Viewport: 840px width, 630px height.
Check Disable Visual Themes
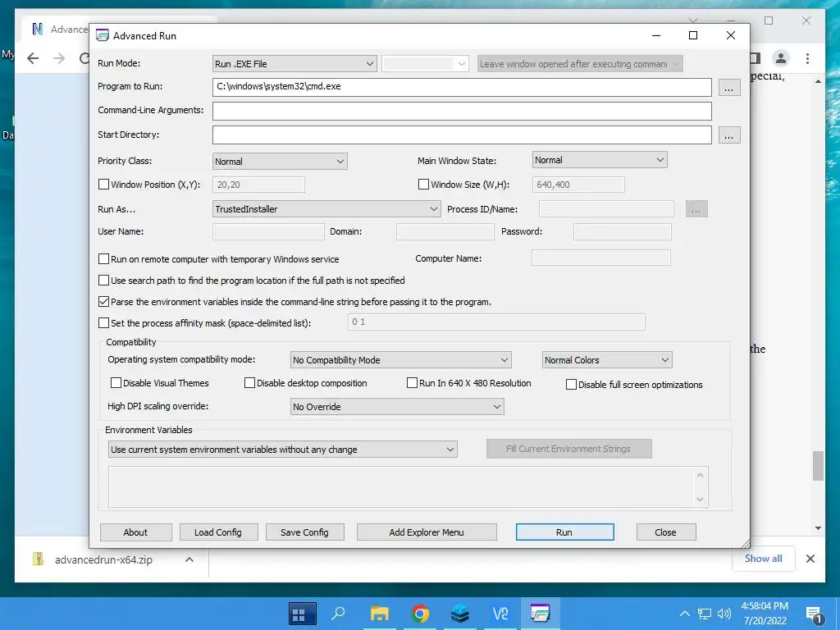(x=116, y=382)
